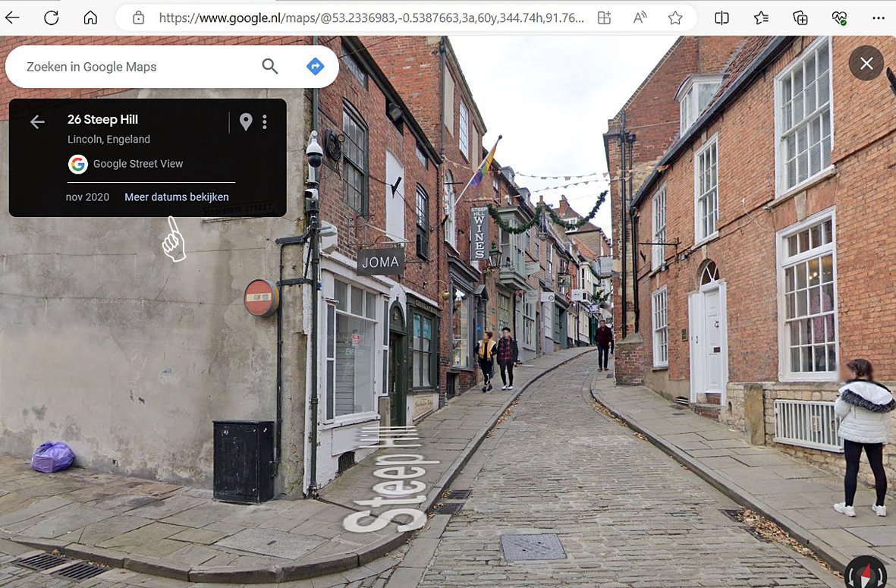The height and width of the screenshot is (588, 896).
Task: Go to the browser home page
Action: pyautogui.click(x=90, y=18)
